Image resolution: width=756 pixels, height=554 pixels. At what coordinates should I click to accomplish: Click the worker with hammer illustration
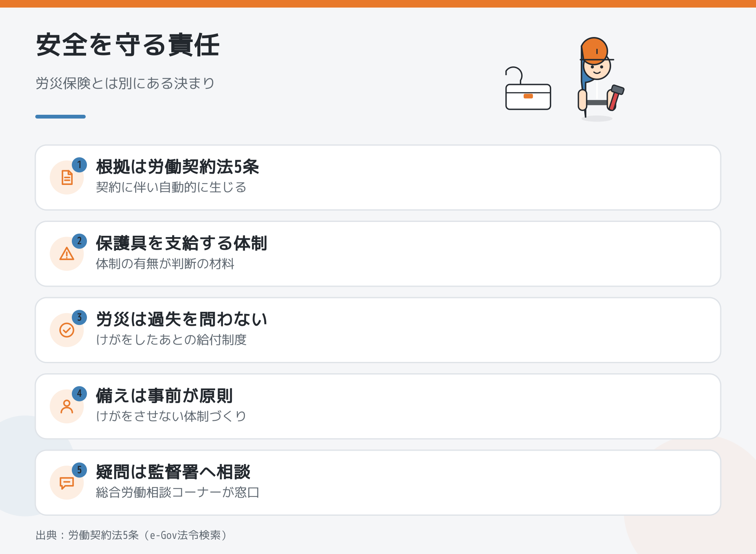click(601, 79)
